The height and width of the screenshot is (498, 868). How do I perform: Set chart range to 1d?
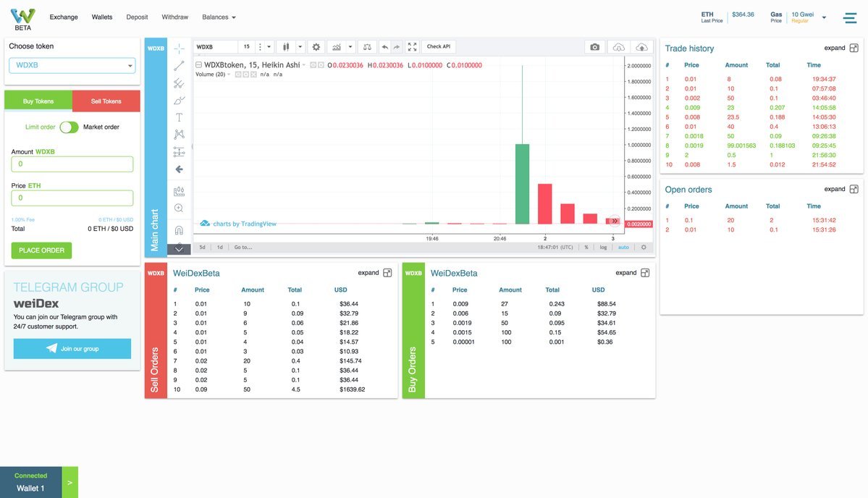point(220,248)
